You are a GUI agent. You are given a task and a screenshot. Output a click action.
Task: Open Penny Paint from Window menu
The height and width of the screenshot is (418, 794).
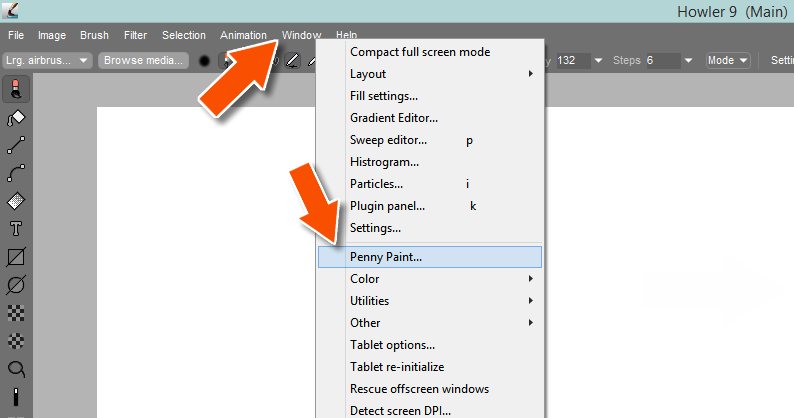click(x=386, y=257)
